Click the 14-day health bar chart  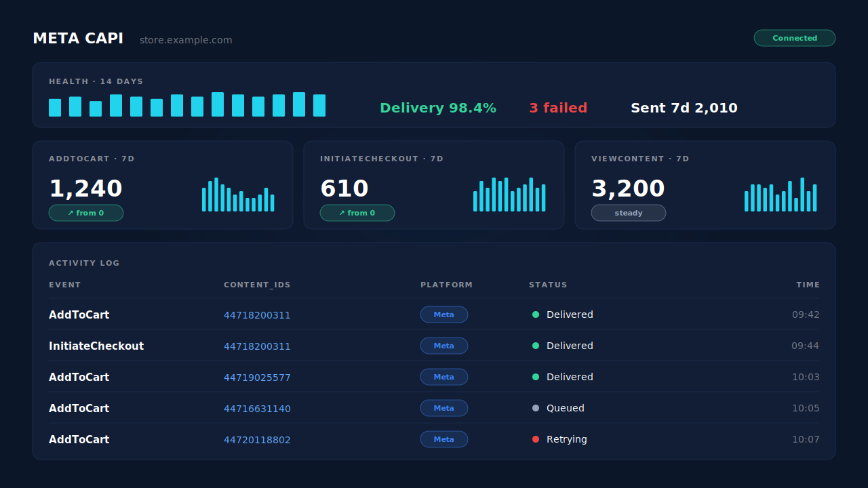coord(187,104)
